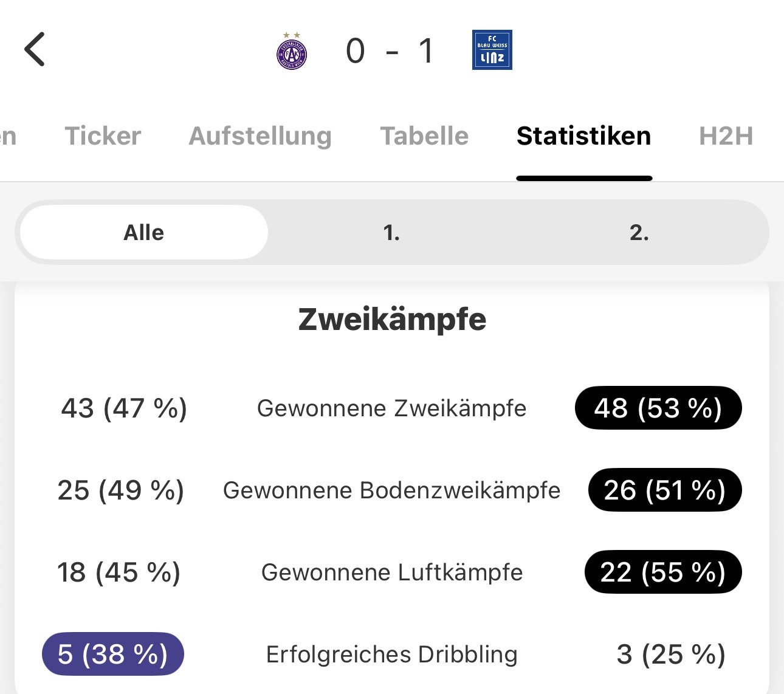Show first half statistics
This screenshot has height=694, width=784.
tap(392, 233)
